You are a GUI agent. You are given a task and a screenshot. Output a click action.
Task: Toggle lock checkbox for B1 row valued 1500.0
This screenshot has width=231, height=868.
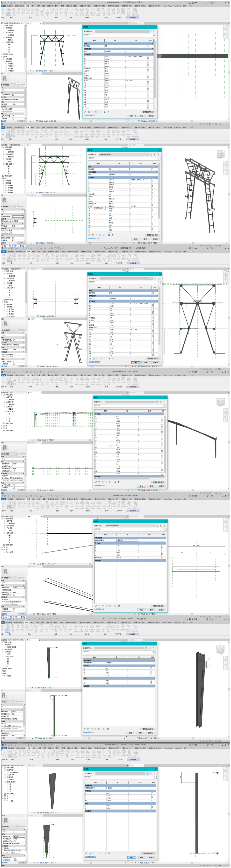click(152, 182)
